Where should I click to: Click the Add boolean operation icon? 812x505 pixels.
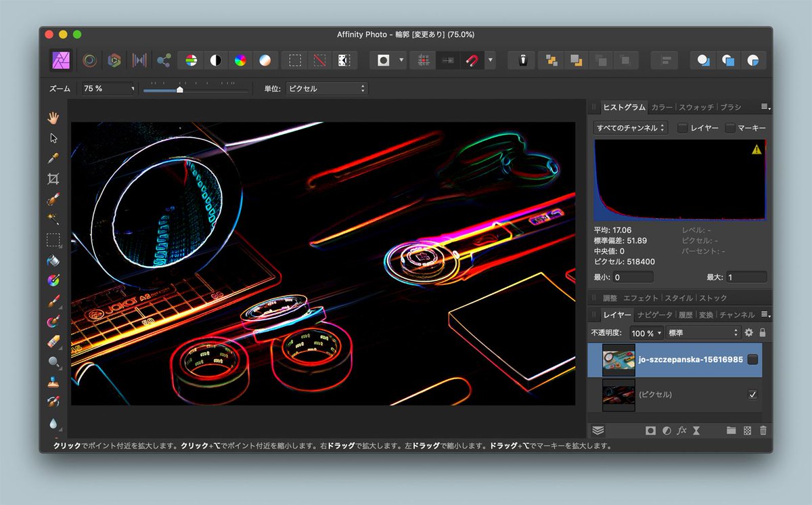[704, 60]
